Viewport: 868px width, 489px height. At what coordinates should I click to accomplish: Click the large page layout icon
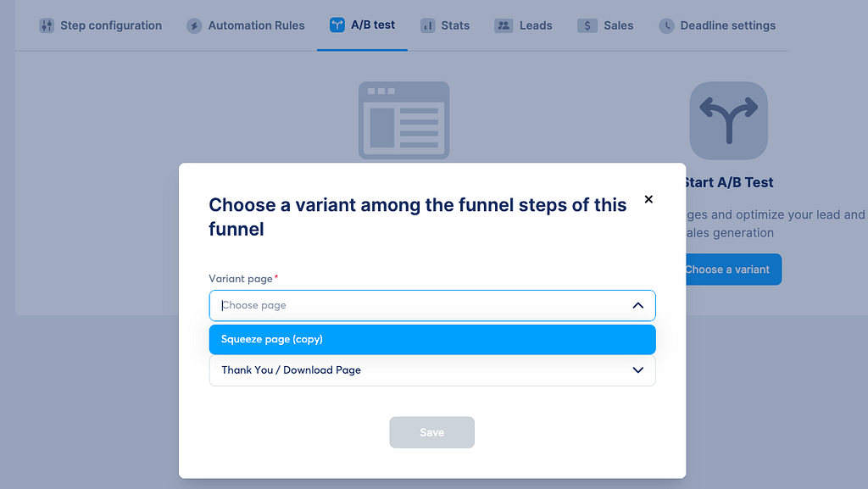coord(403,120)
